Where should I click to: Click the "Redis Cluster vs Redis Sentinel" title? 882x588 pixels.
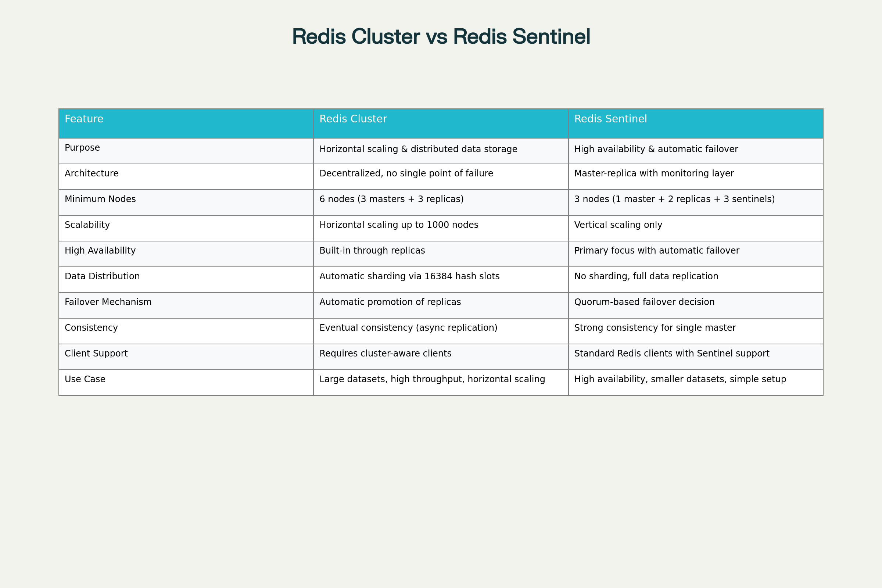[x=441, y=37]
